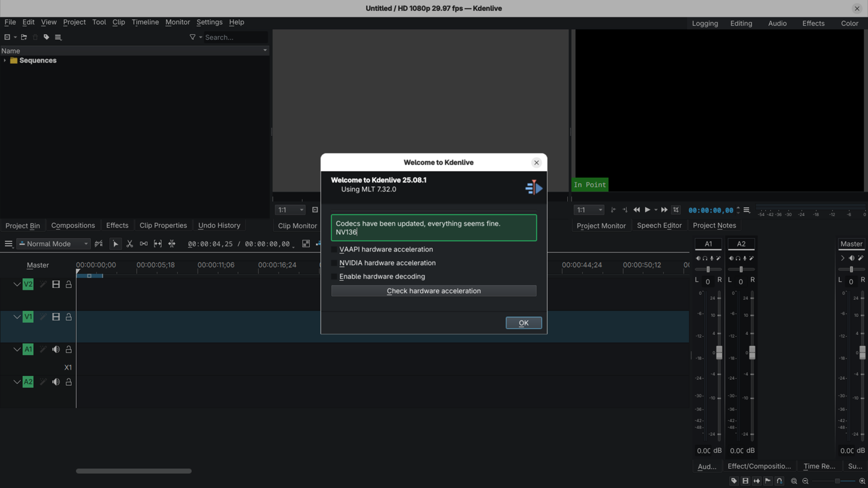Viewport: 868px width, 488px height.
Task: Expand the Sequences folder in Project Bin
Action: point(5,61)
